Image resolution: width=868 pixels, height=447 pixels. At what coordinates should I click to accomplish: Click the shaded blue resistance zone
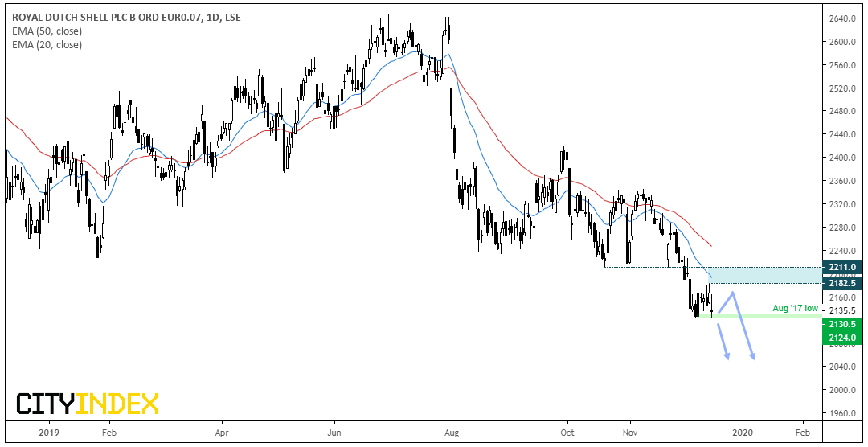tap(766, 275)
